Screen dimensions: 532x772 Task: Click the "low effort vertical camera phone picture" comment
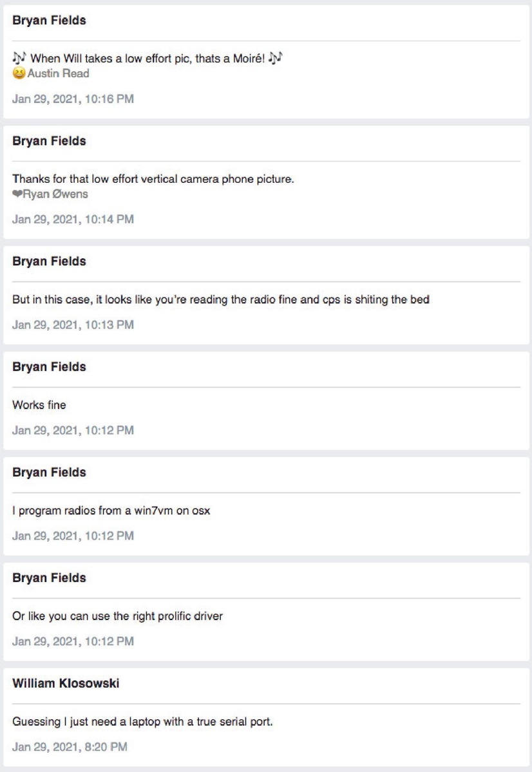[153, 179]
